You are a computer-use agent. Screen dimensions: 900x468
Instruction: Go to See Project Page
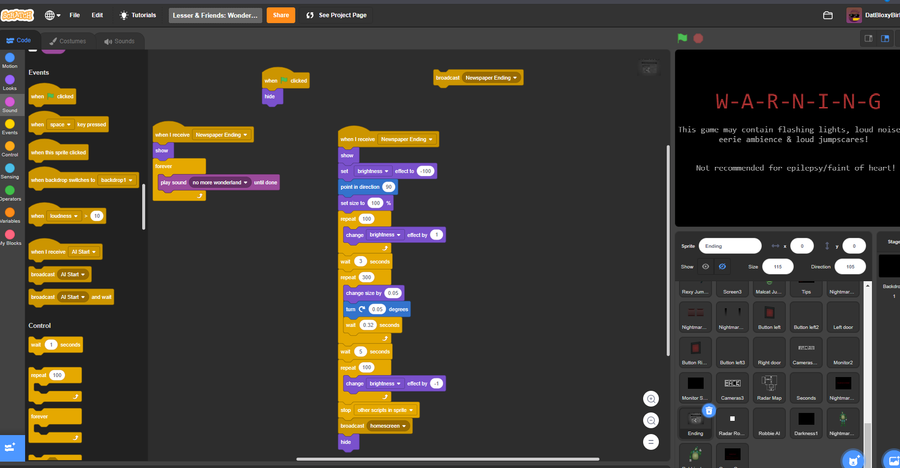coord(336,16)
